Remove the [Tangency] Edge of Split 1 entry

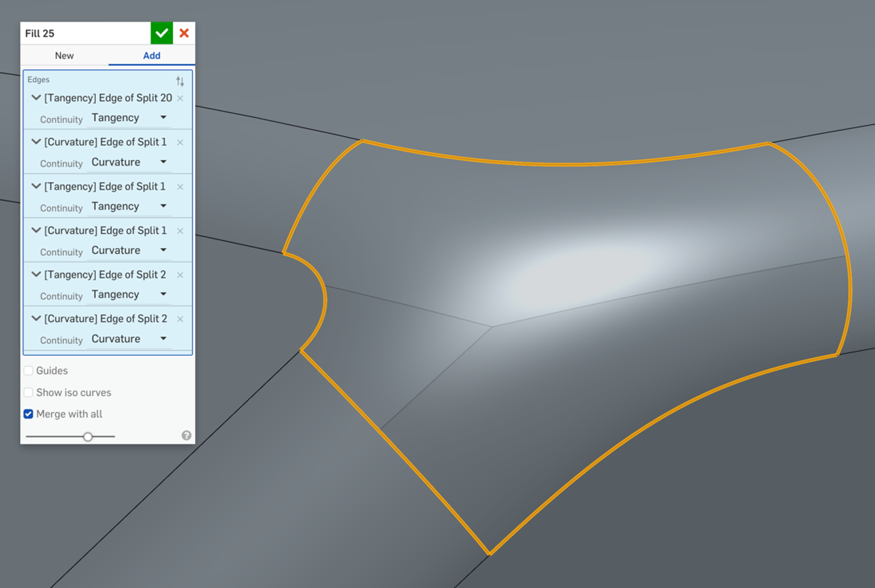(x=180, y=186)
